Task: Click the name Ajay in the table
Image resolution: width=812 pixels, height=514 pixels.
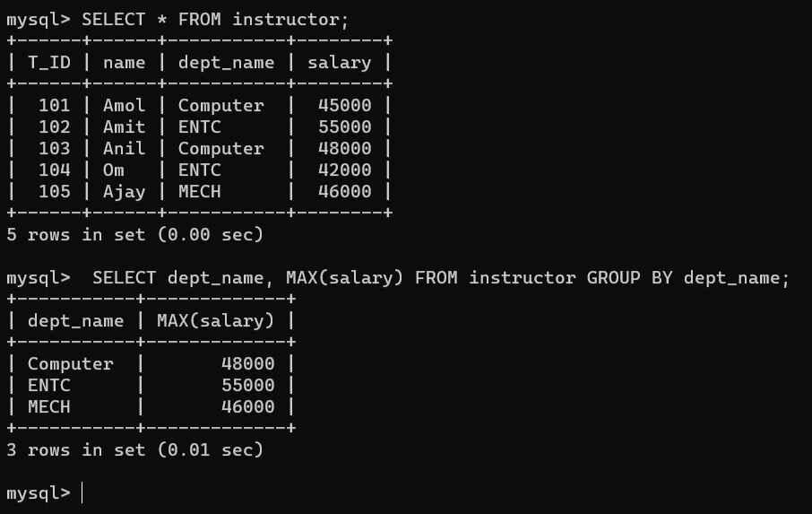Action: [x=124, y=192]
